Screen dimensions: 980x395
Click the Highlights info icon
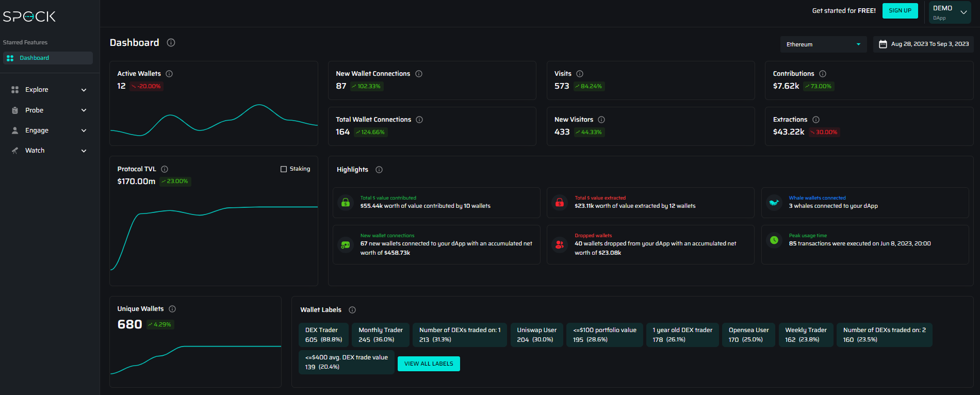click(x=379, y=170)
